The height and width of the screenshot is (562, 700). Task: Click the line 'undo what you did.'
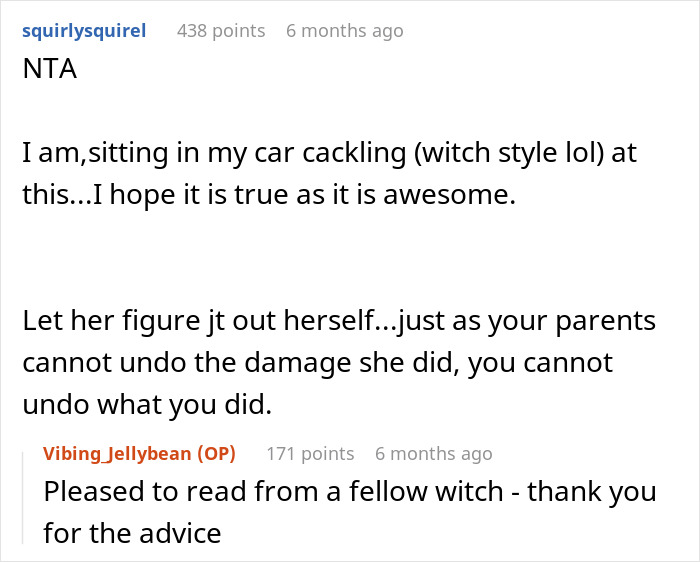(147, 404)
